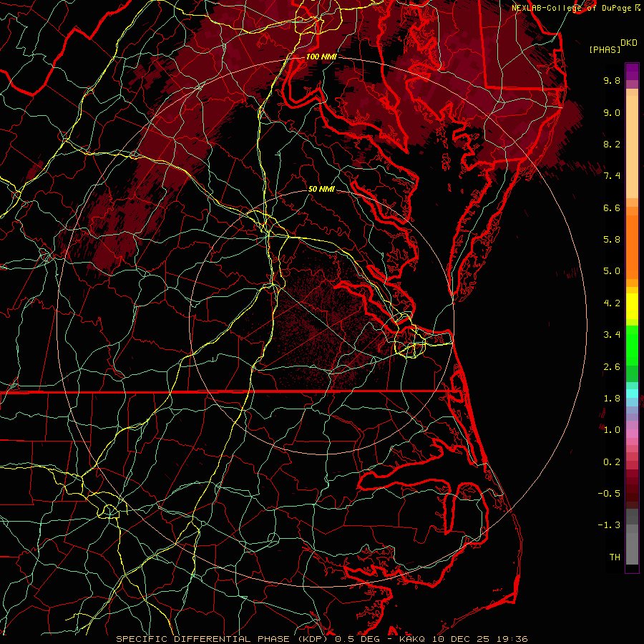
Task: Click the 3.4 scale value
Action: [x=612, y=335]
